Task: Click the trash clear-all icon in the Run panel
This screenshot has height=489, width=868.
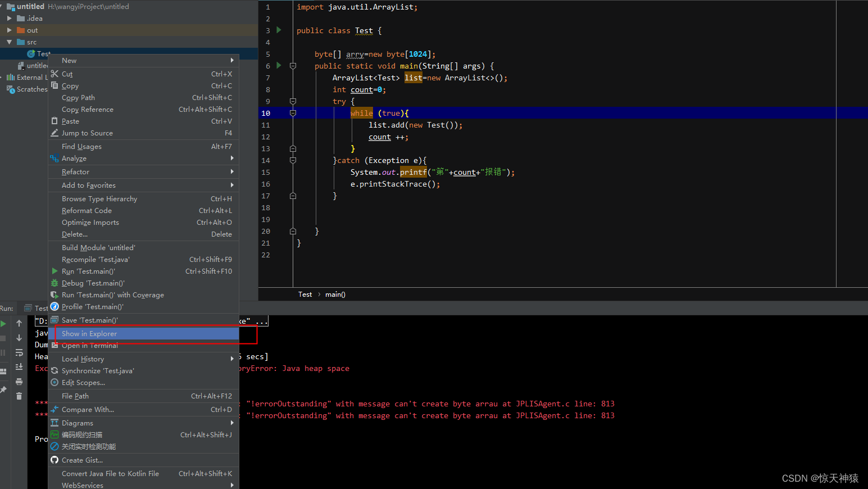Action: click(19, 396)
